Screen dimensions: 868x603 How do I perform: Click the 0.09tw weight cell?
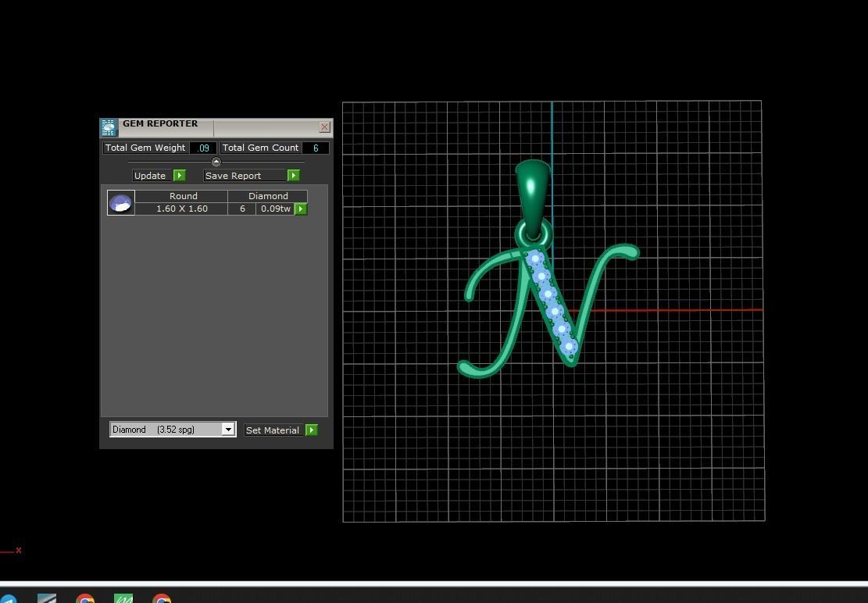point(275,209)
